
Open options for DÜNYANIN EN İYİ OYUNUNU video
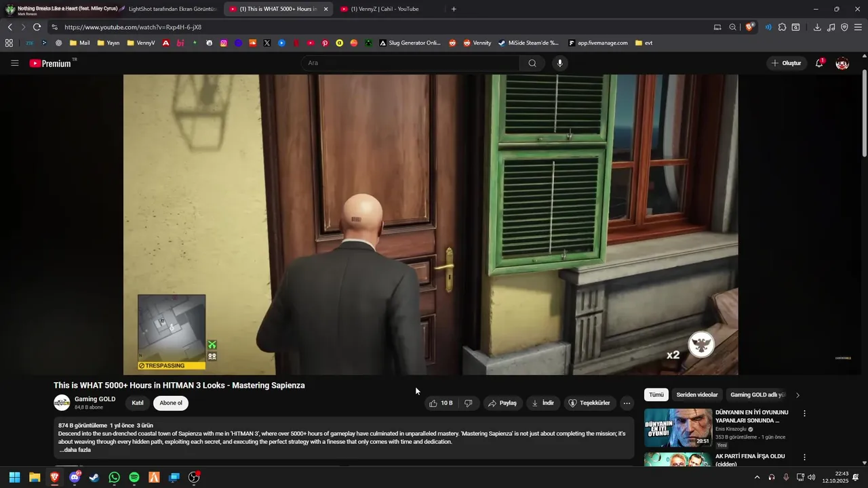tap(805, 413)
